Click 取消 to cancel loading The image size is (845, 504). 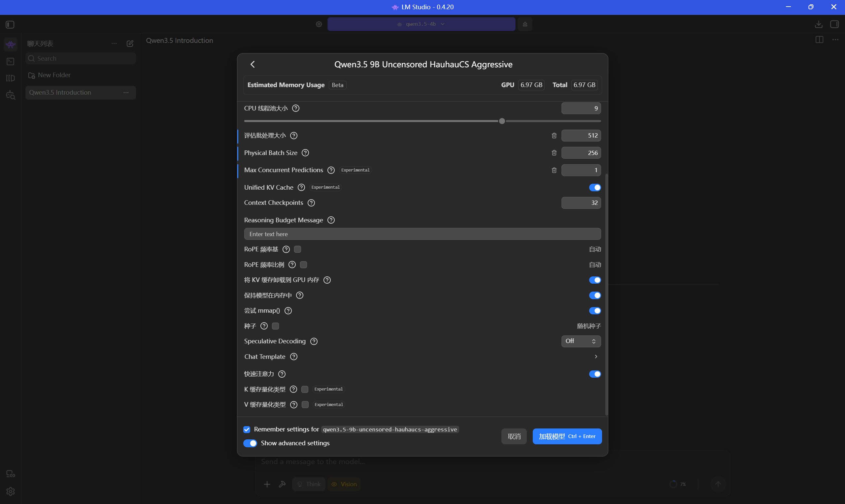514,436
